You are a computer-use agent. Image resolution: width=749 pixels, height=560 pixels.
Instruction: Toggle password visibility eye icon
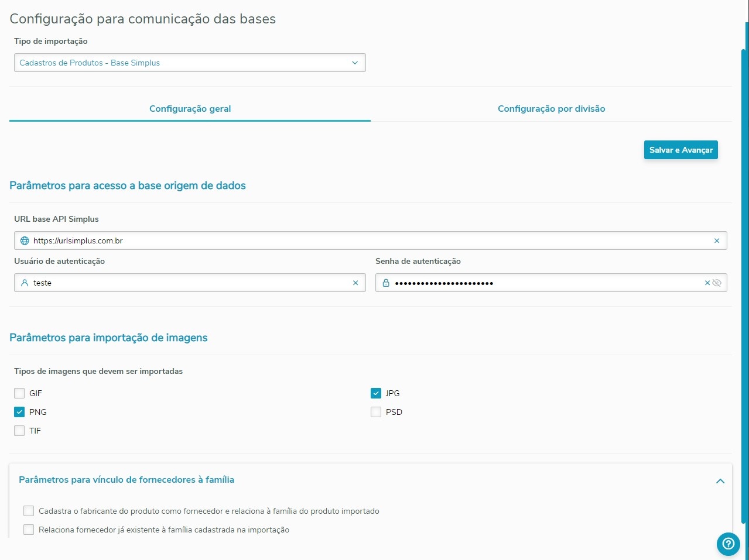click(x=717, y=283)
